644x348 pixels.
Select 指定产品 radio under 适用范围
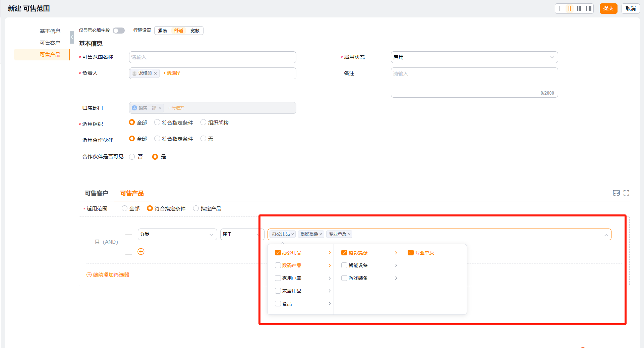tap(196, 208)
